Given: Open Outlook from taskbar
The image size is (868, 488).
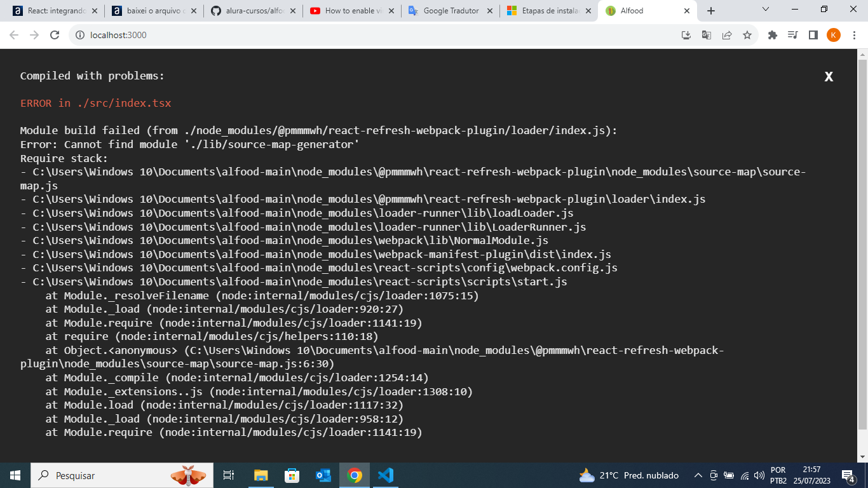Looking at the screenshot, I should pyautogui.click(x=323, y=475).
